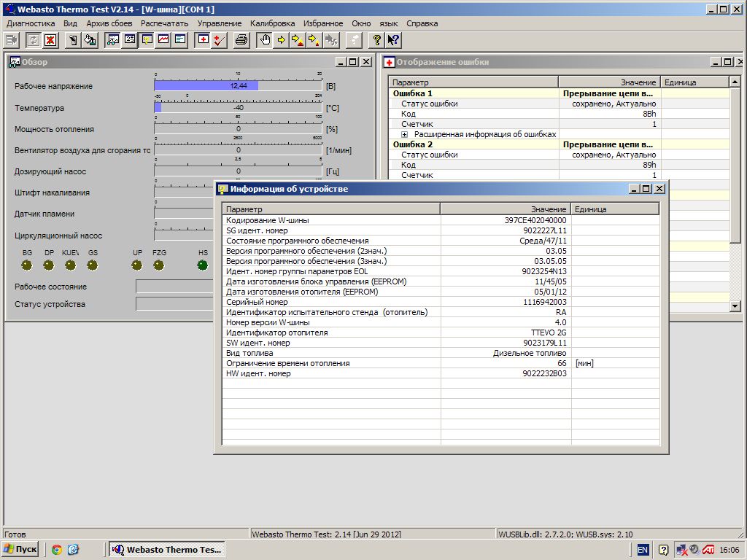Click the greyed-out arrow with fan icon

[331, 40]
